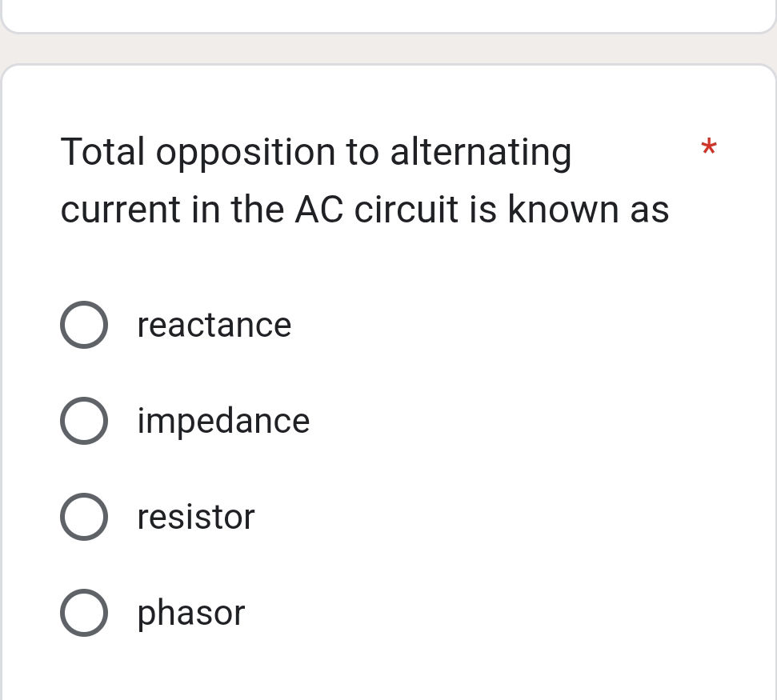Select the reactance radio button

tap(84, 325)
